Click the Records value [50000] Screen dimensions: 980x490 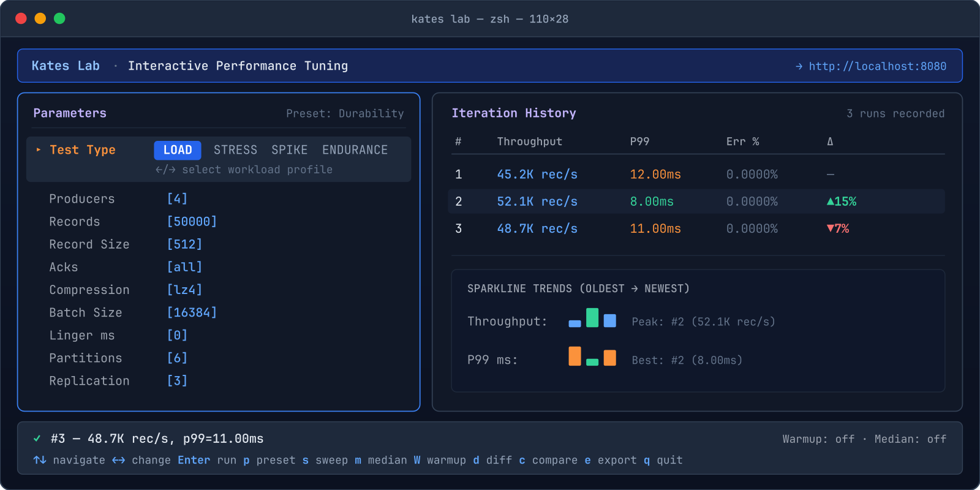pyautogui.click(x=192, y=221)
